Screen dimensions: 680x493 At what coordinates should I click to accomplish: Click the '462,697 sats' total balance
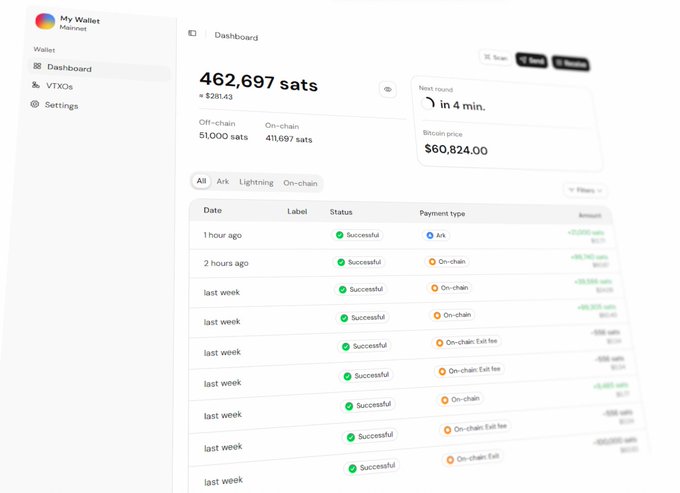258,82
